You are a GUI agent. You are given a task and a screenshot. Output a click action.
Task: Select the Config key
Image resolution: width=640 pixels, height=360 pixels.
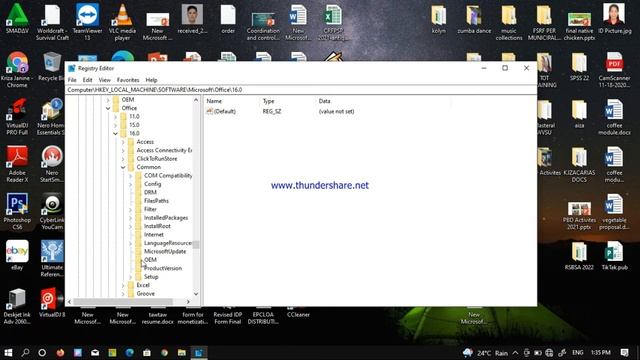click(152, 184)
